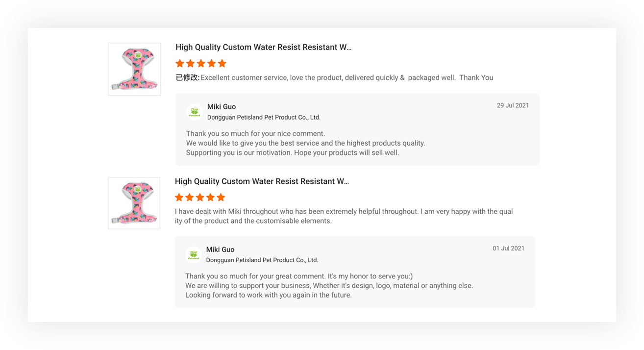The height and width of the screenshot is (350, 644).
Task: Click the Petisland logo in 29 Jul reply
Action: 195,112
